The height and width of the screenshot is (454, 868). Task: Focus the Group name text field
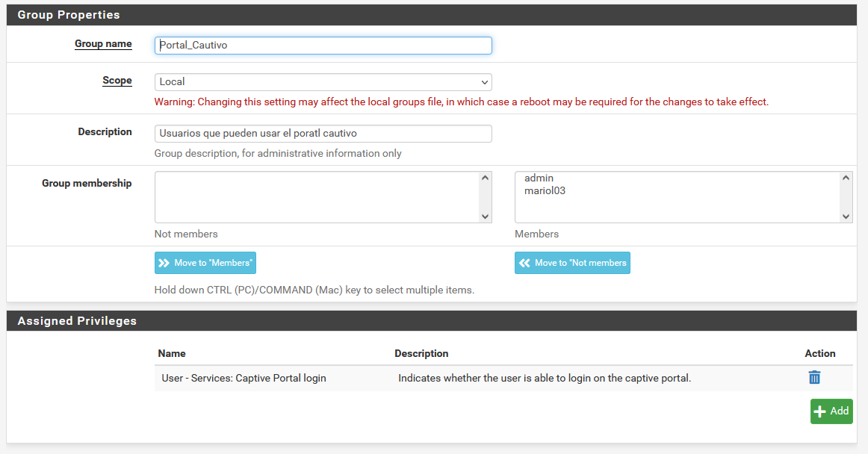coord(323,46)
